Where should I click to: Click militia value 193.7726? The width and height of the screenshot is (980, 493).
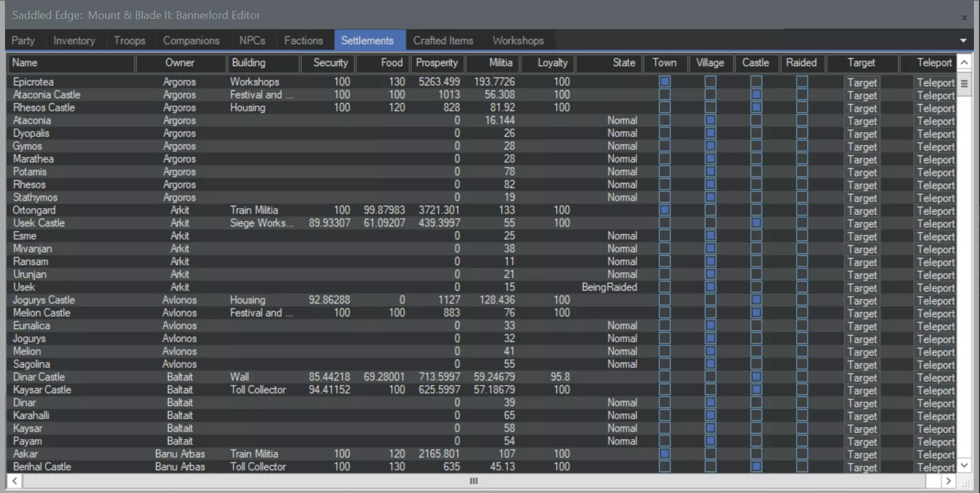point(494,82)
